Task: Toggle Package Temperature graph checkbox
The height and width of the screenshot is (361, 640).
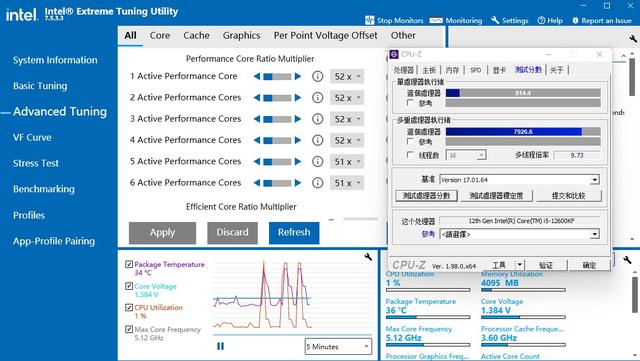Action: (129, 264)
